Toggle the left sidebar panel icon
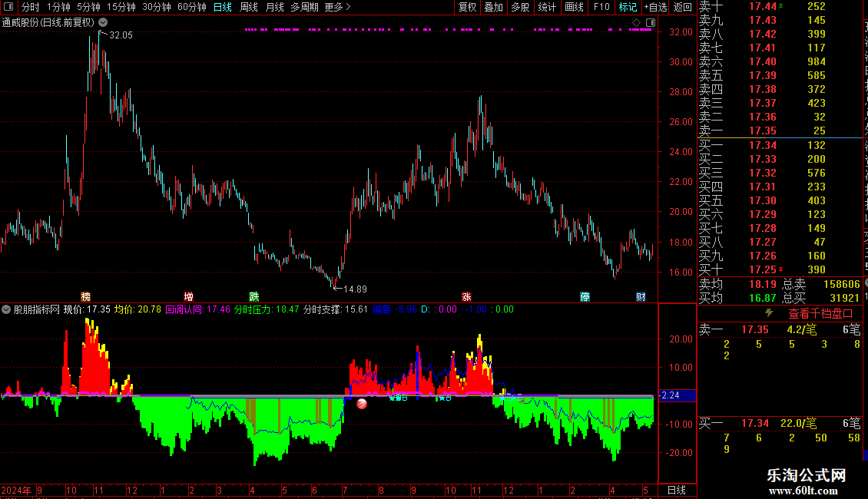 pyautogui.click(x=8, y=7)
